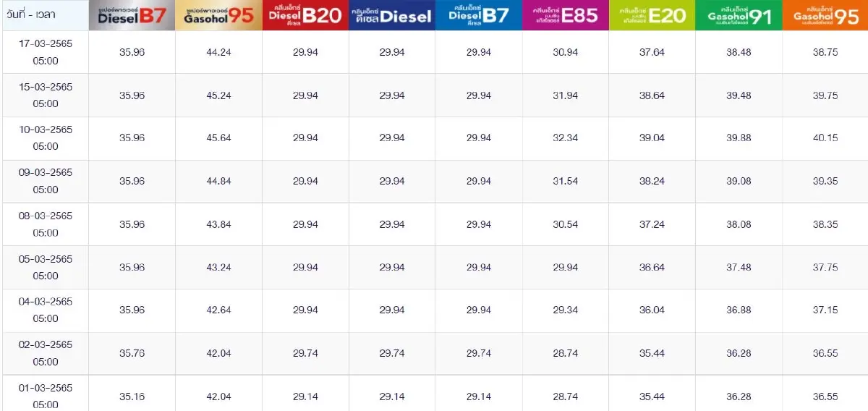Click the 43.84 price cell
The height and width of the screenshot is (411, 868).
(x=218, y=224)
